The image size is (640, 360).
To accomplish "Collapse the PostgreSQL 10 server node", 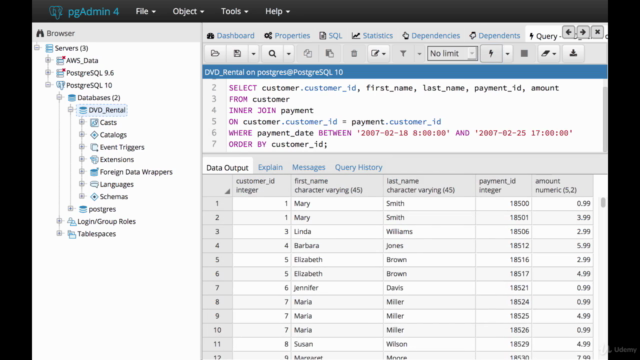I will (x=48, y=85).
